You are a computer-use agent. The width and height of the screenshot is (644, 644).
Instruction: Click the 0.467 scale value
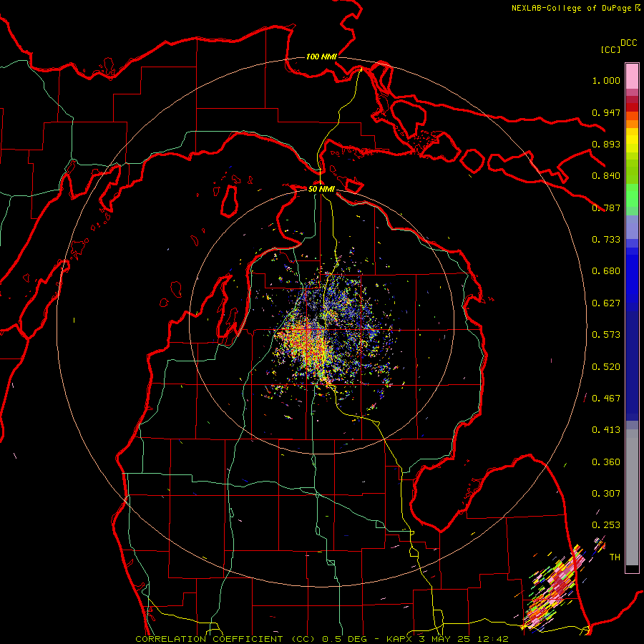[606, 399]
